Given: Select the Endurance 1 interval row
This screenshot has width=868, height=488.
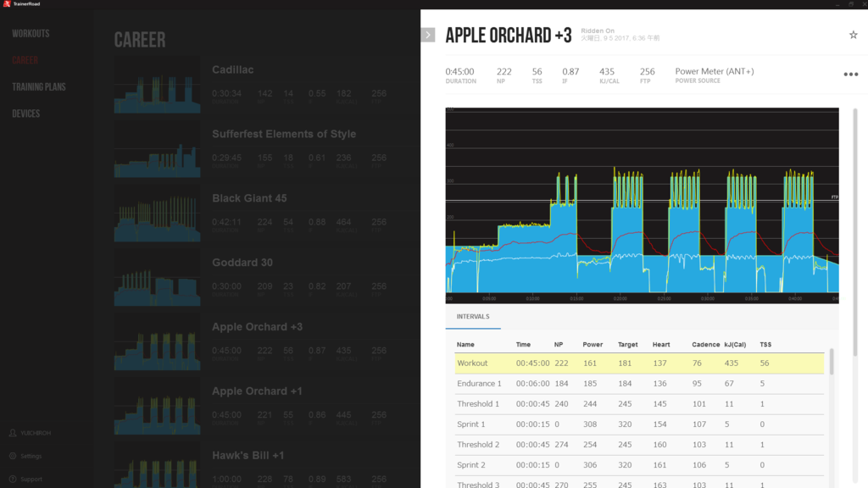Looking at the screenshot, I should pos(639,384).
